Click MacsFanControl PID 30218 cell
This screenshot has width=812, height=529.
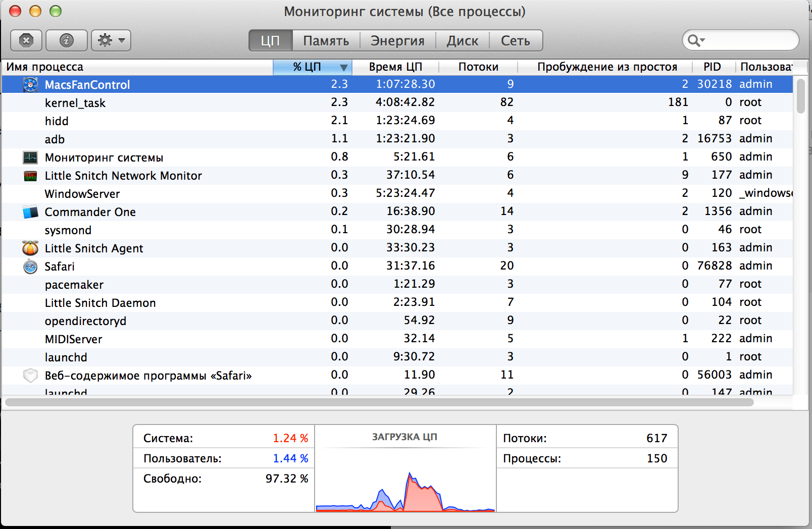[715, 84]
